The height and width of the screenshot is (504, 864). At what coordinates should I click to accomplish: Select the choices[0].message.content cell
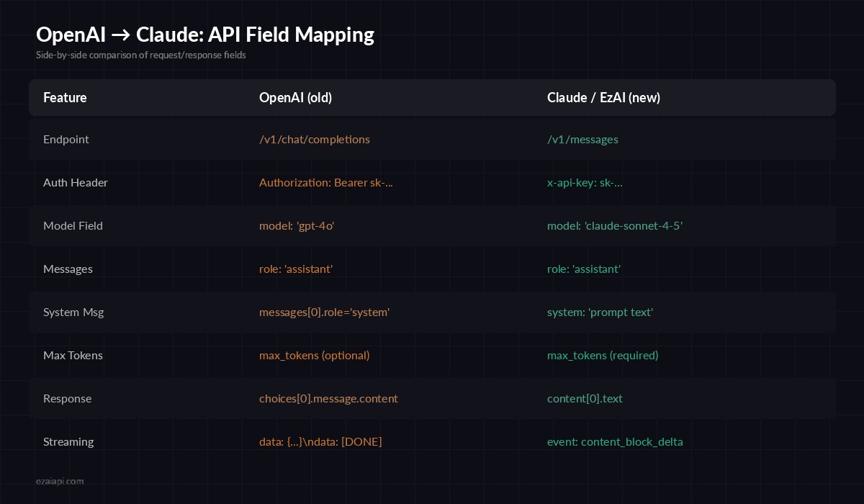(x=328, y=398)
